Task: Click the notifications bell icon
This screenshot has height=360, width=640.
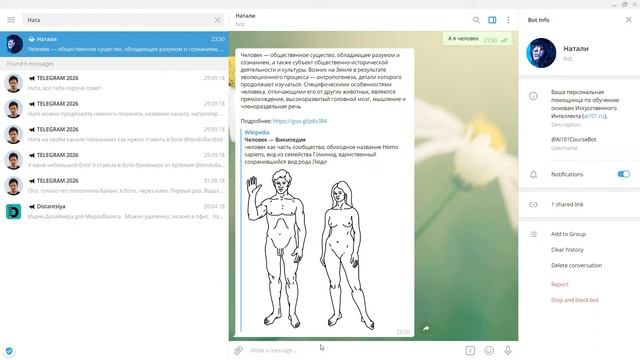Action: point(533,174)
